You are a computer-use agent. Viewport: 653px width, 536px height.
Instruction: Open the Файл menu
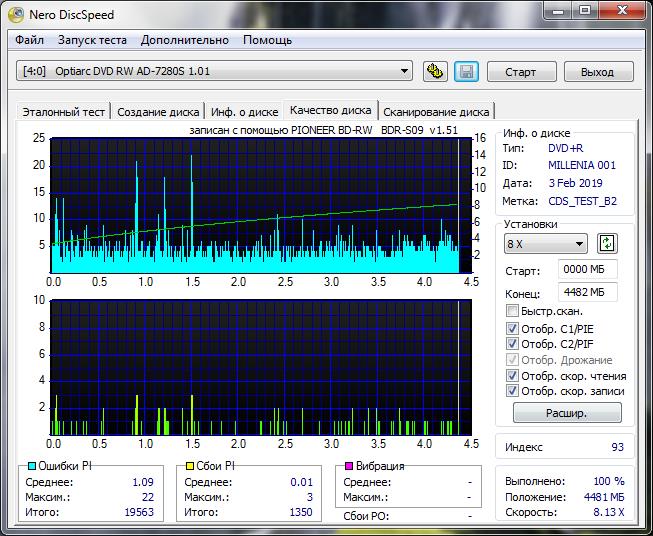coord(29,40)
